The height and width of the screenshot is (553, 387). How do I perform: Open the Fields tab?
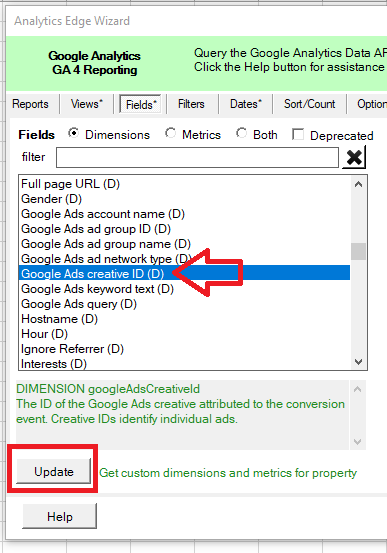click(x=140, y=104)
